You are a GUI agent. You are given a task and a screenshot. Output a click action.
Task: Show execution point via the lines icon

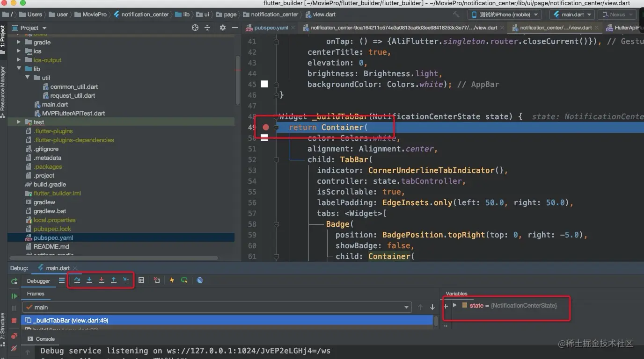[62, 280]
